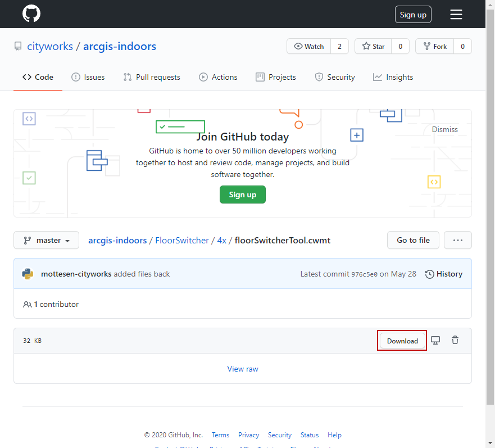This screenshot has width=495, height=448.
Task: Open the View raw link
Action: (243, 369)
